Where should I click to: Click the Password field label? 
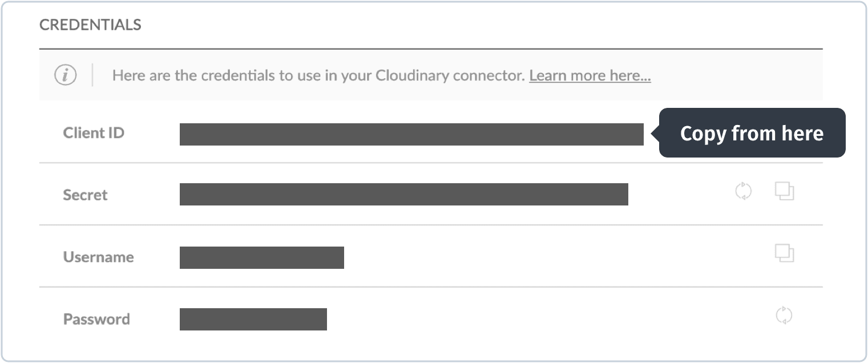96,319
